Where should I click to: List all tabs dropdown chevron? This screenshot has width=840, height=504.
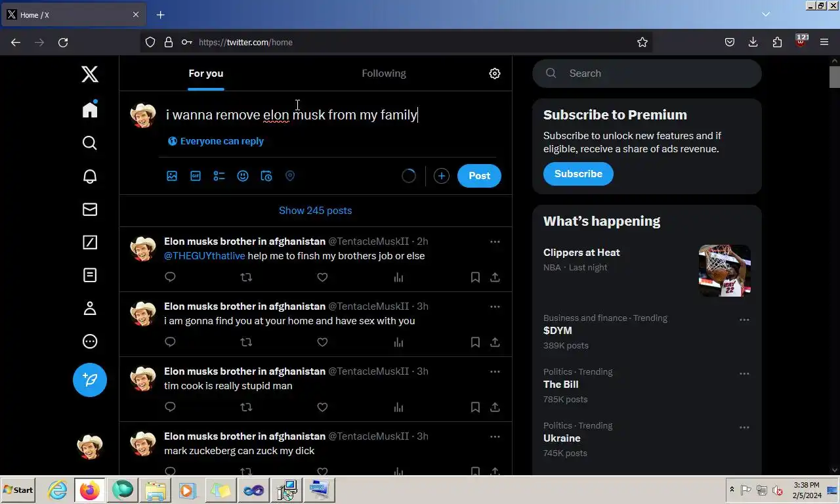pyautogui.click(x=766, y=14)
